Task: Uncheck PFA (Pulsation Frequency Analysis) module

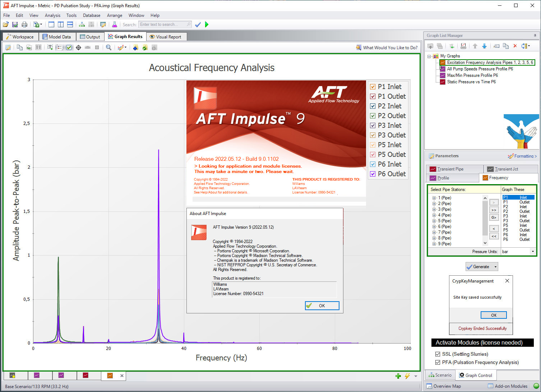Action: click(x=438, y=362)
